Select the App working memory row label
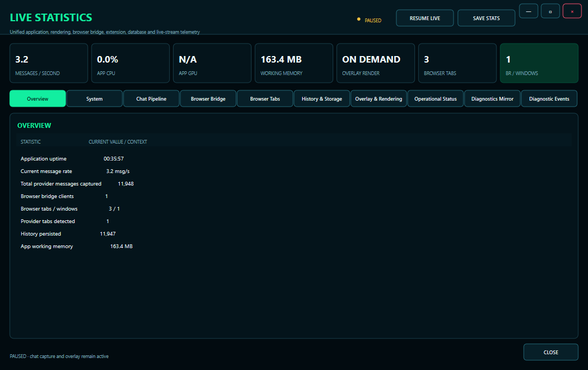Screen dimensions: 588x370 point(47,246)
